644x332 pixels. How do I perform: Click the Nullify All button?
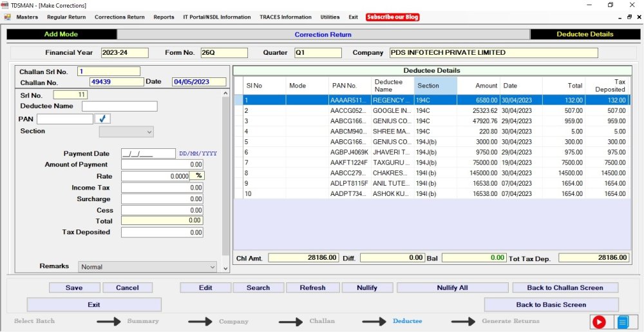pos(452,288)
